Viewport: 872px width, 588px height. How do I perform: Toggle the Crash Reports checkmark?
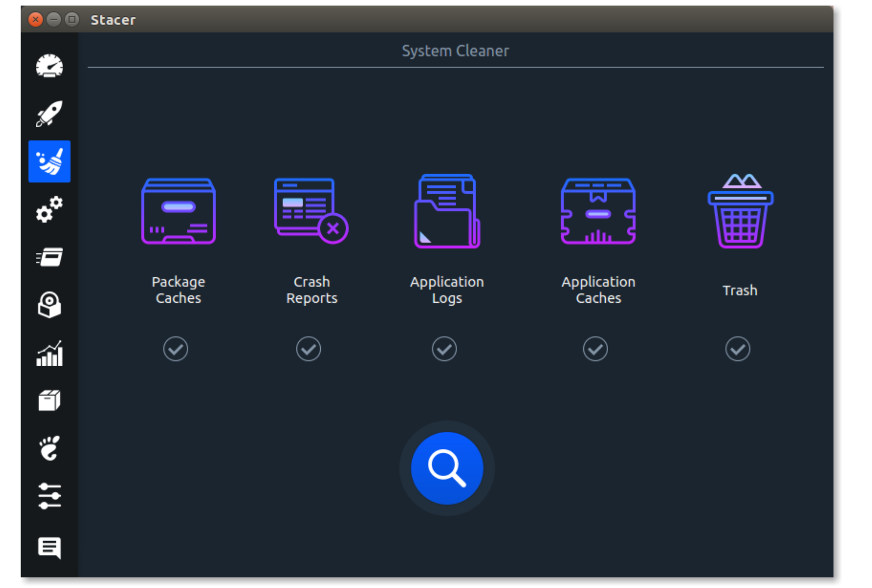[308, 349]
